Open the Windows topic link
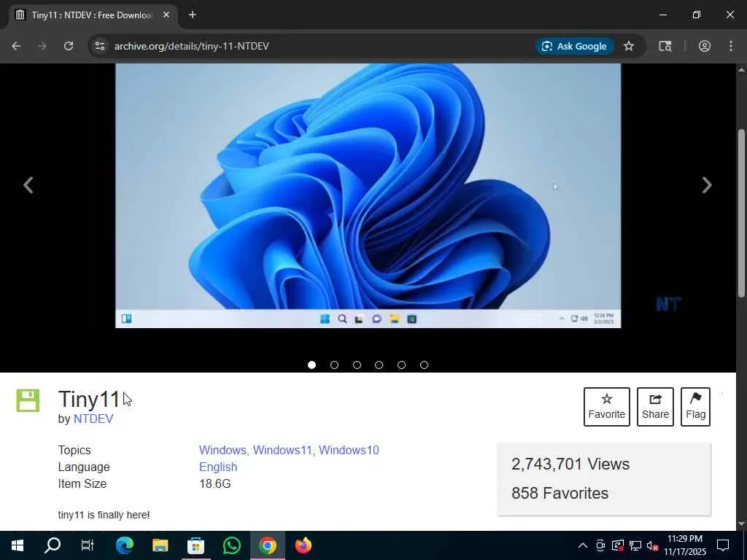 [x=222, y=450]
